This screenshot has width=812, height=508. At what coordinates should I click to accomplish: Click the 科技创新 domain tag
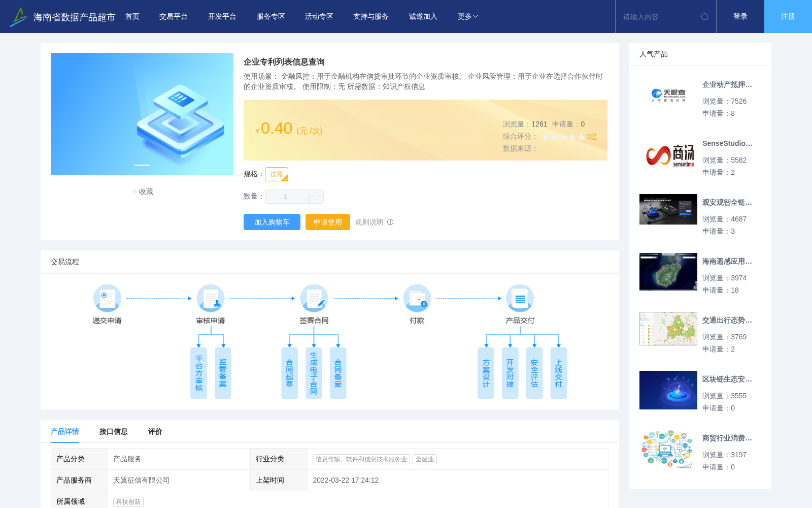click(128, 502)
